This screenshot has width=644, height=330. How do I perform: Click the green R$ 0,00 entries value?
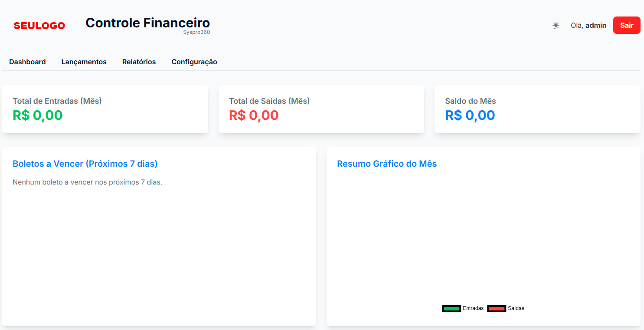(37, 115)
